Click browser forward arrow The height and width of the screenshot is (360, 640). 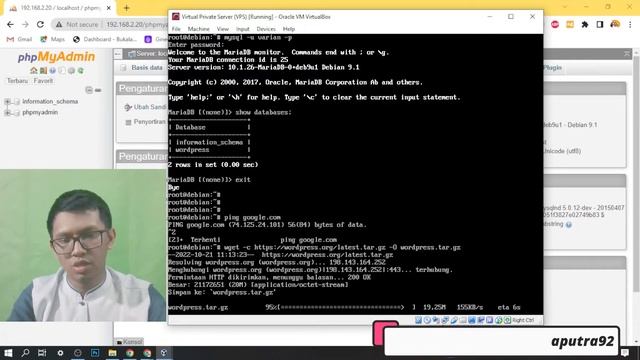pyautogui.click(x=25, y=24)
